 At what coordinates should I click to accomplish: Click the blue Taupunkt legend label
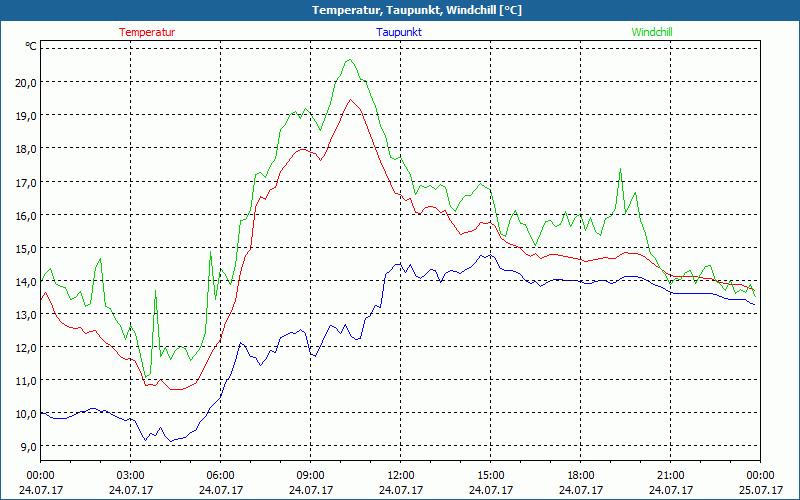pos(399,32)
